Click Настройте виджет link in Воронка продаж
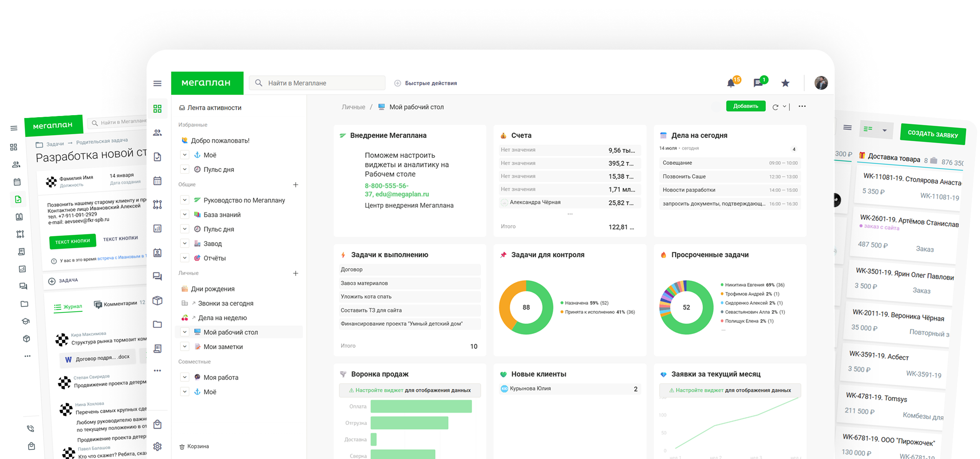This screenshot has width=980, height=459. tap(379, 390)
